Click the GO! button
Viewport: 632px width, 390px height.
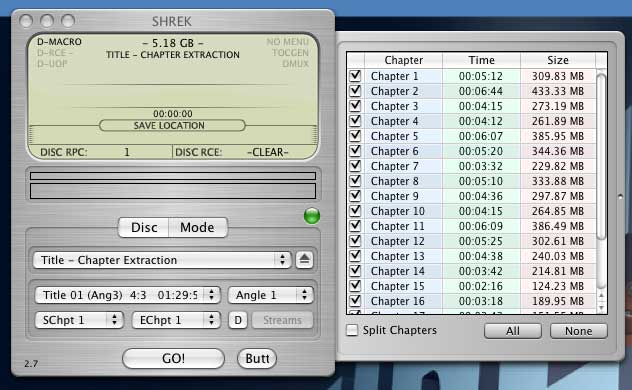[173, 358]
